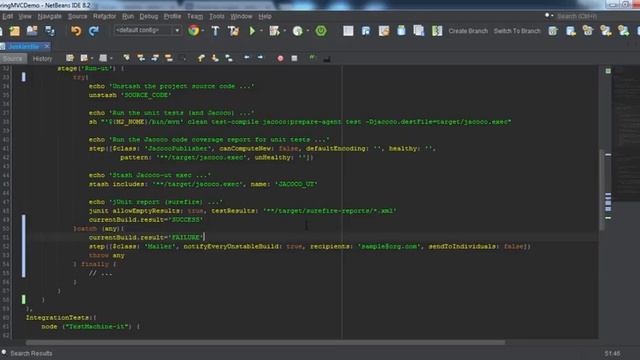The width and height of the screenshot is (640, 360).
Task: Click the white square icon in toolbar
Action: [x=348, y=31]
